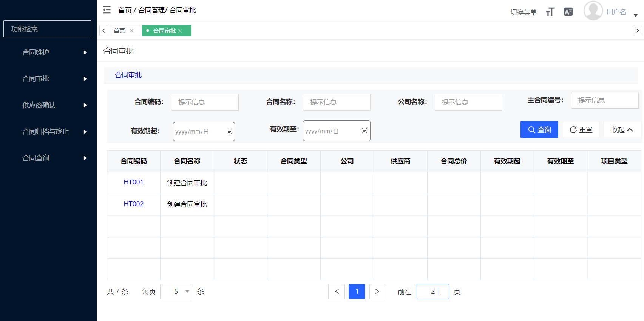Click the arrow beside 合同查询

[x=85, y=158]
